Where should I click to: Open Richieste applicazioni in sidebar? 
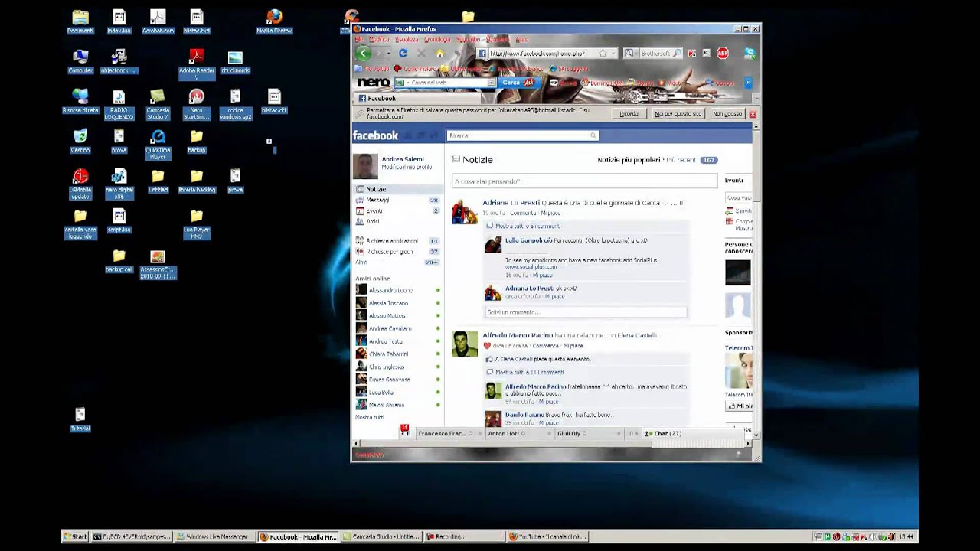pos(392,240)
